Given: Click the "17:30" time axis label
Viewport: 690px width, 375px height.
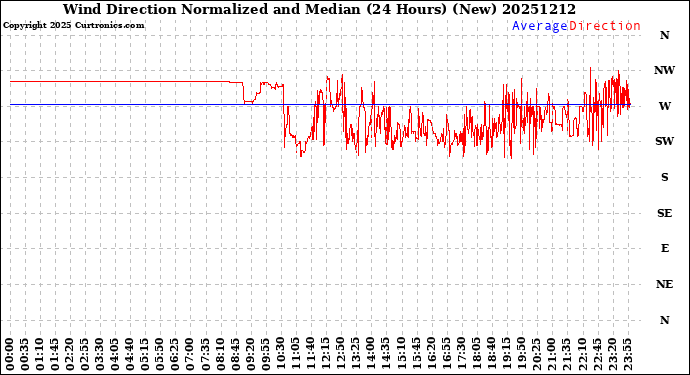Looking at the screenshot, I should tap(461, 354).
